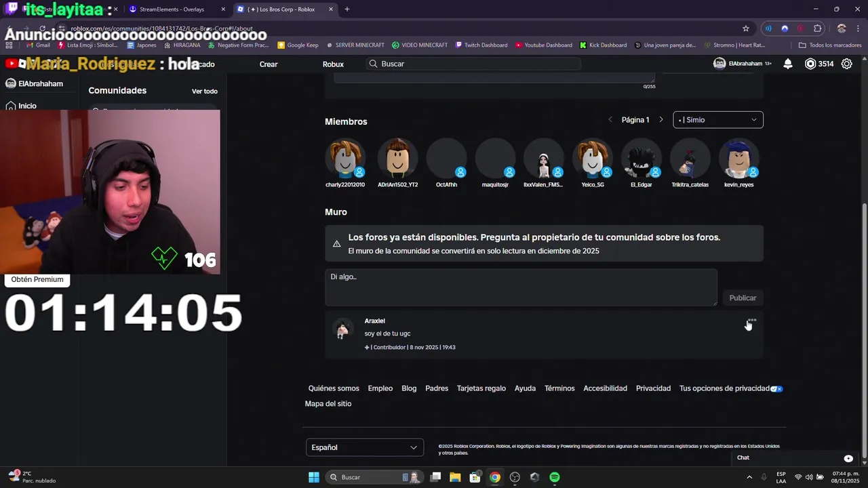This screenshot has width=868, height=488.
Task: Open OBS Studio from the taskbar
Action: (x=515, y=477)
